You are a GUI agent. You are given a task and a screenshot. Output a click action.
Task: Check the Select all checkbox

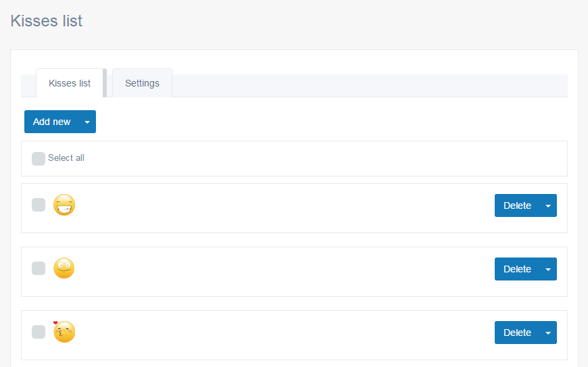pos(39,159)
